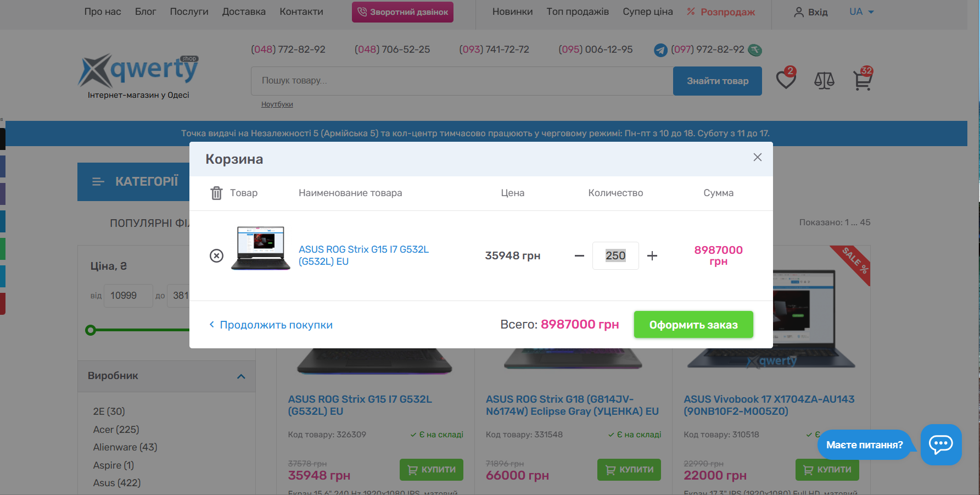980x495 pixels.
Task: Open the product comparison scales icon
Action: click(x=824, y=81)
